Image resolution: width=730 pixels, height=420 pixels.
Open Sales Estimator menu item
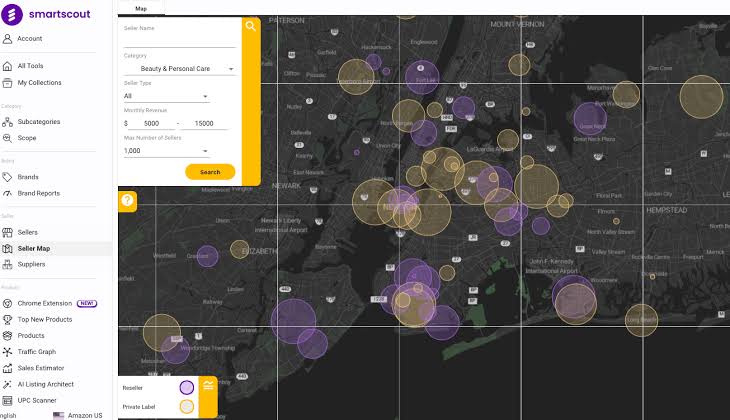[41, 368]
